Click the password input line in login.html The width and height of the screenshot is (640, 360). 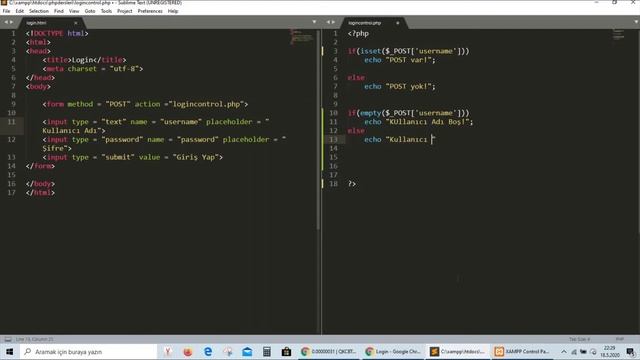[164, 144]
